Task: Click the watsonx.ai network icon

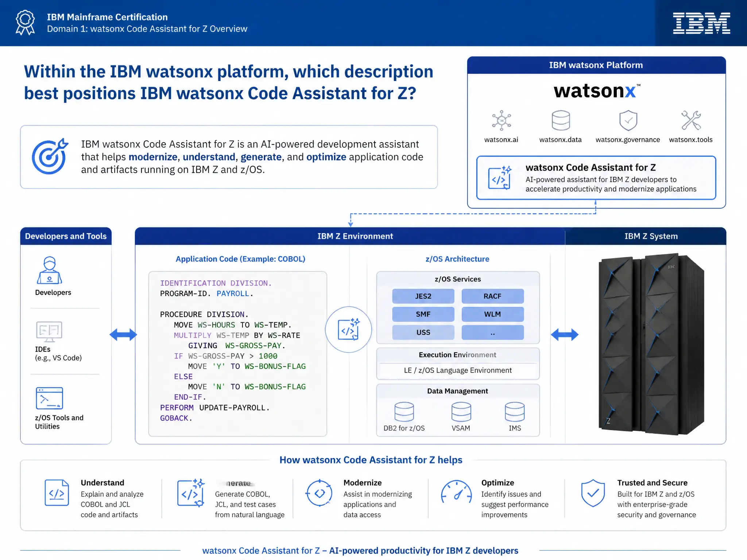Action: point(501,120)
